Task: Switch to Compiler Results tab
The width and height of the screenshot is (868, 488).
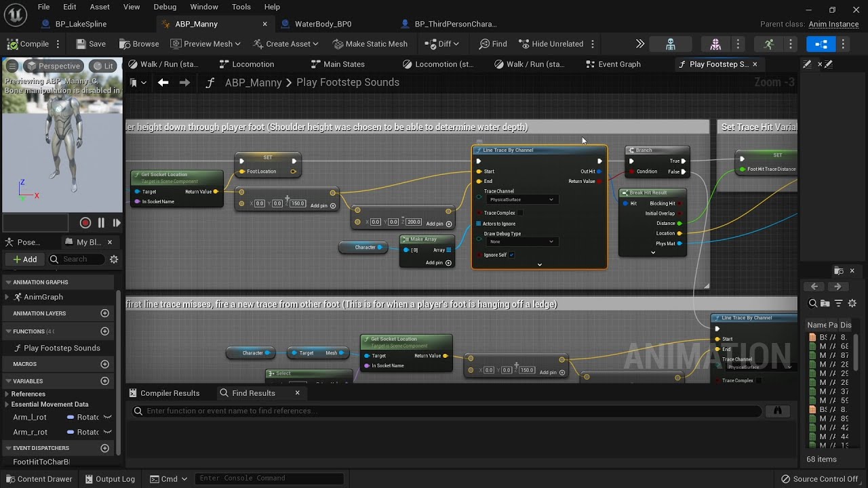Action: point(163,393)
